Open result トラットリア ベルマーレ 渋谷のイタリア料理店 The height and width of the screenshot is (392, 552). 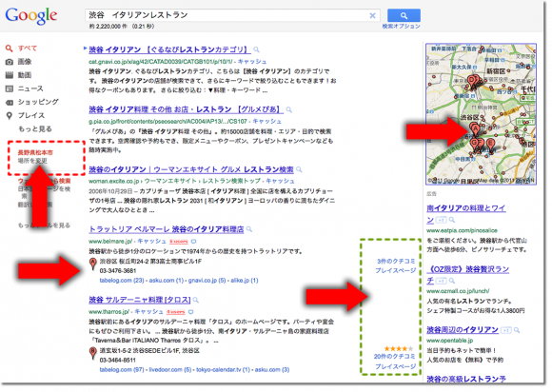(x=167, y=229)
